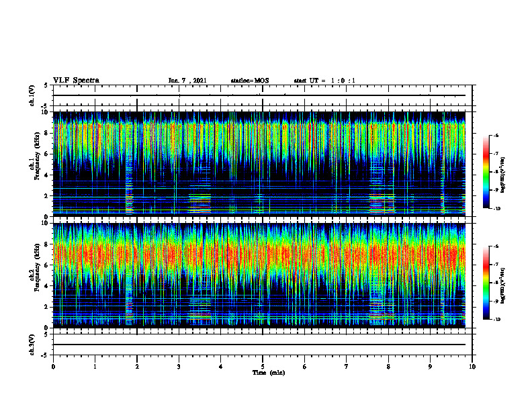Click the start UT = 1:0:1 label
Image resolution: width=532 pixels, height=411 pixels.
(324, 81)
